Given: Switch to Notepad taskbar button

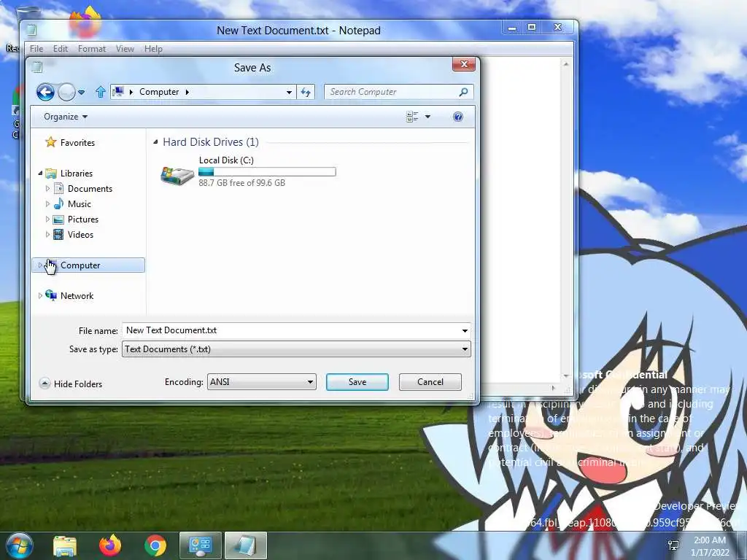Looking at the screenshot, I should pyautogui.click(x=245, y=545).
